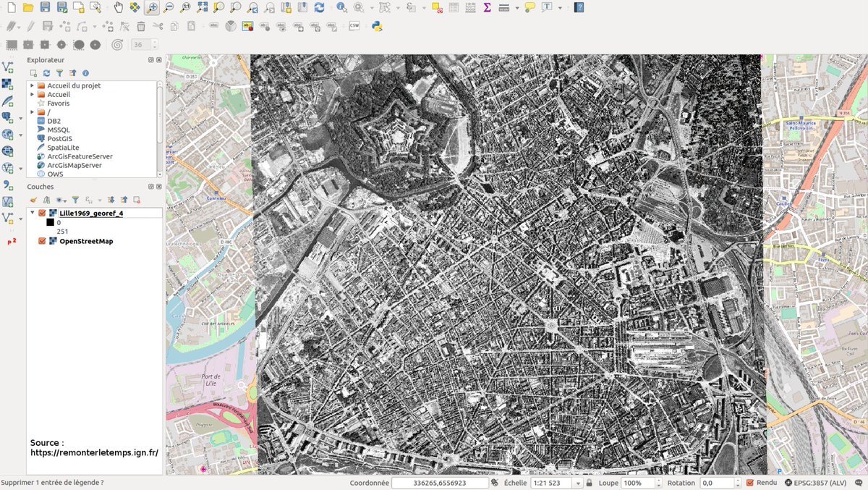
Task: Select PostGIS in the Explorateur tree
Action: 59,139
